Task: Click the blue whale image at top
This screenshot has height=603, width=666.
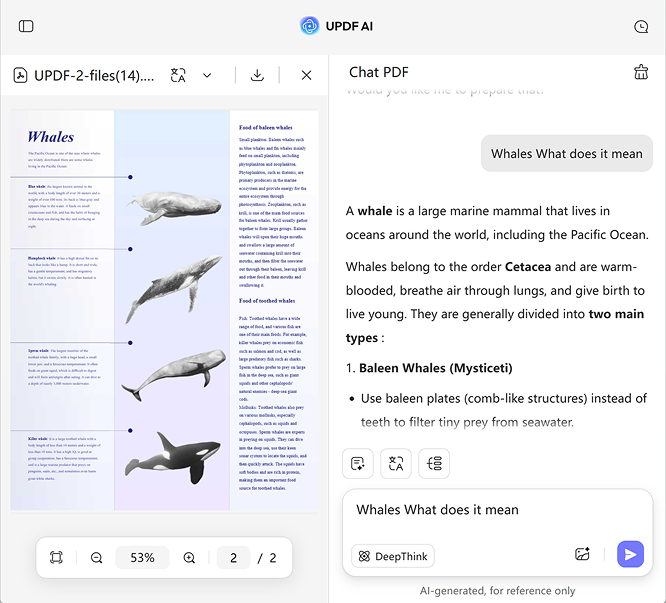Action: (x=174, y=208)
